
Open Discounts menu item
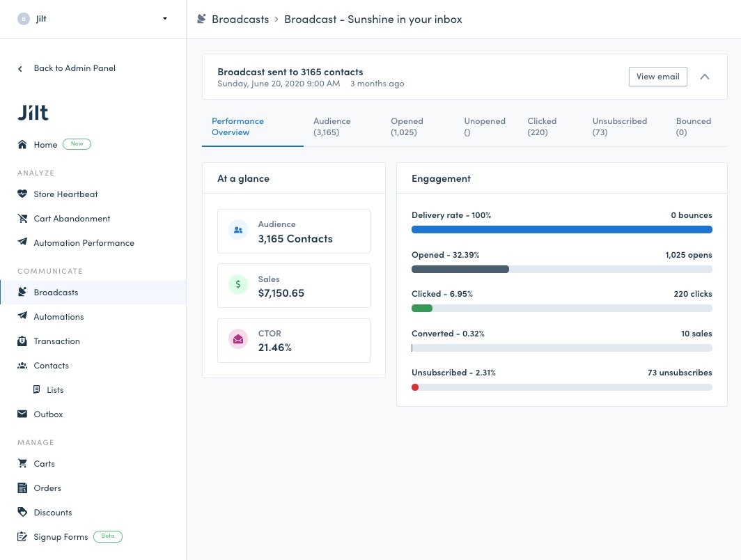[53, 512]
